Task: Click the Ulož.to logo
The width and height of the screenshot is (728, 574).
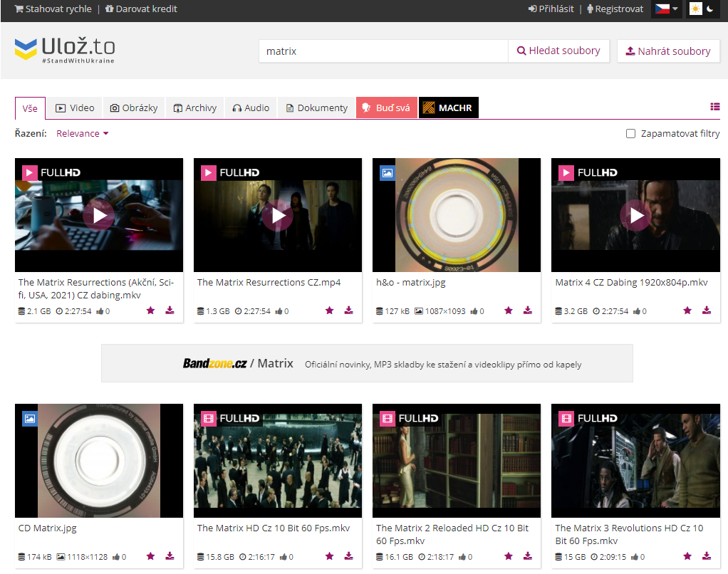Action: click(65, 50)
